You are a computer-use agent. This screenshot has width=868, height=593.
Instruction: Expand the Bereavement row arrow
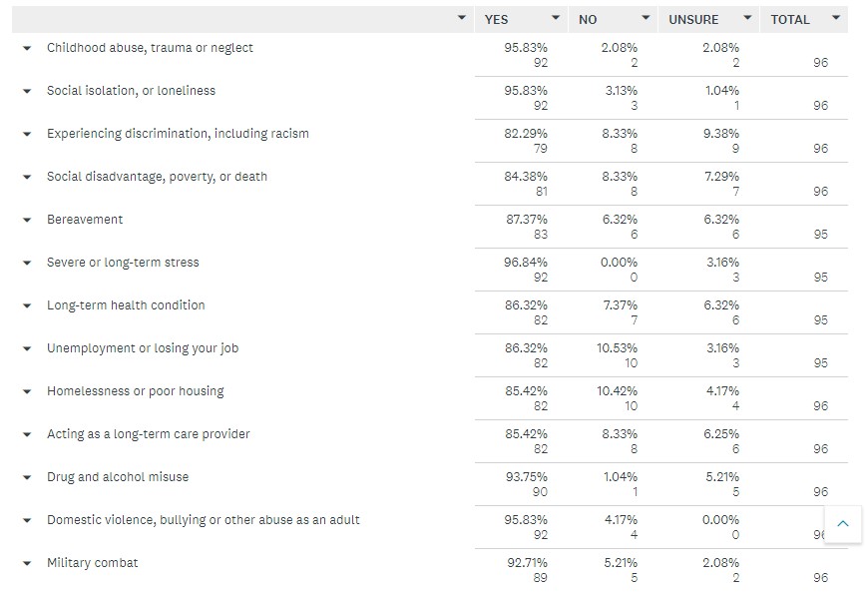(x=26, y=220)
